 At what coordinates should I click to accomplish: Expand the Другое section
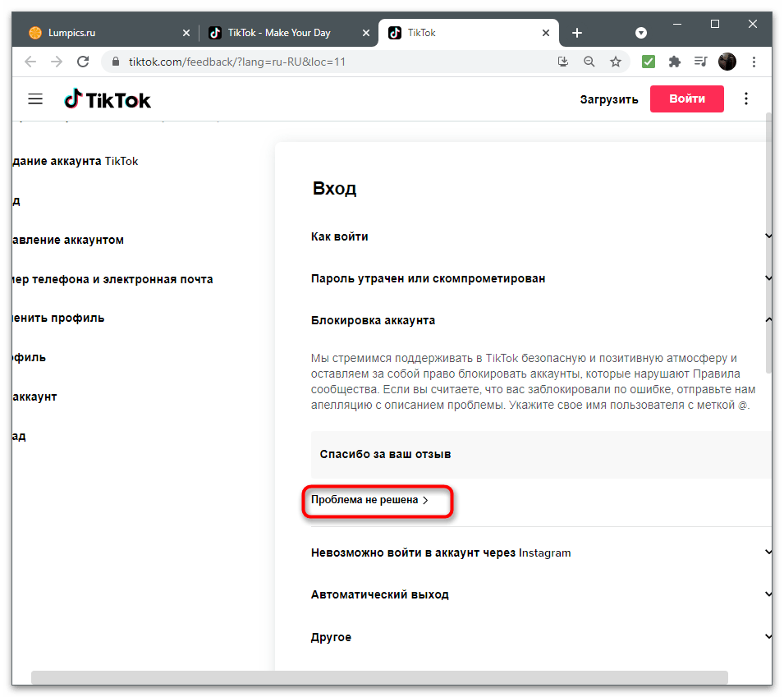coord(540,637)
